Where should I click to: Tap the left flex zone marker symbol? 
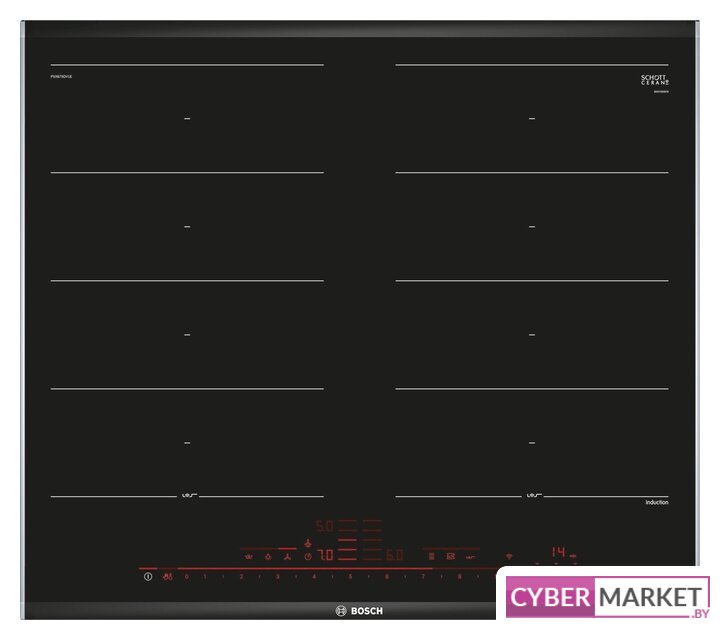click(x=188, y=496)
